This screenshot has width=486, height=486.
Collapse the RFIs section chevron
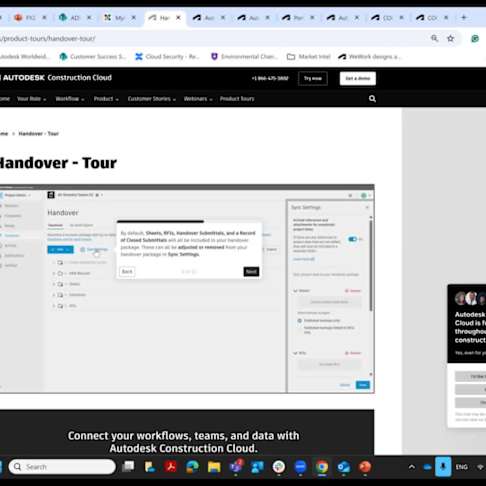click(x=295, y=353)
